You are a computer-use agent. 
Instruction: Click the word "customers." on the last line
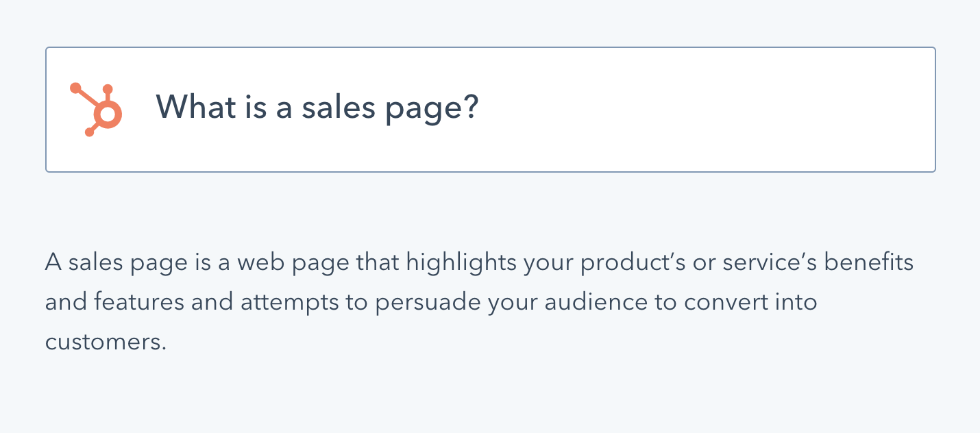(106, 342)
